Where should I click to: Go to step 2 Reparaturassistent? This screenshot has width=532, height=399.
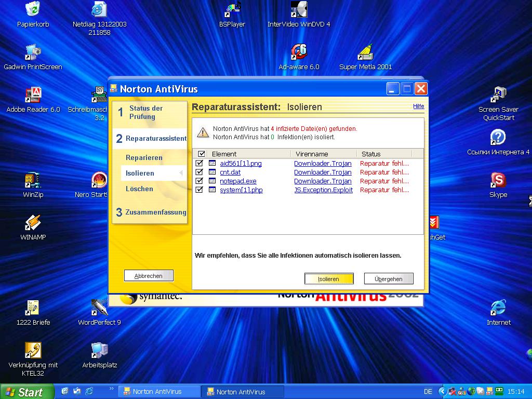pyautogui.click(x=151, y=138)
